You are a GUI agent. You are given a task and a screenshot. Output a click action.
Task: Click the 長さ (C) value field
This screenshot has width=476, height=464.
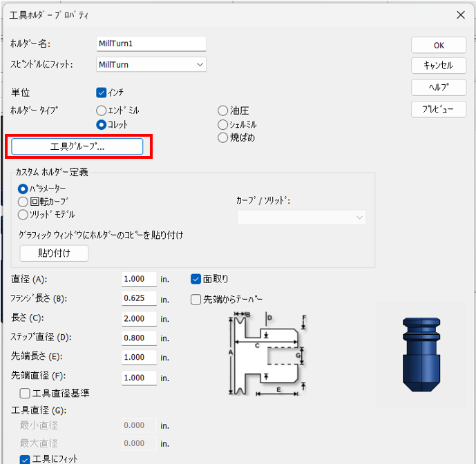coord(139,318)
